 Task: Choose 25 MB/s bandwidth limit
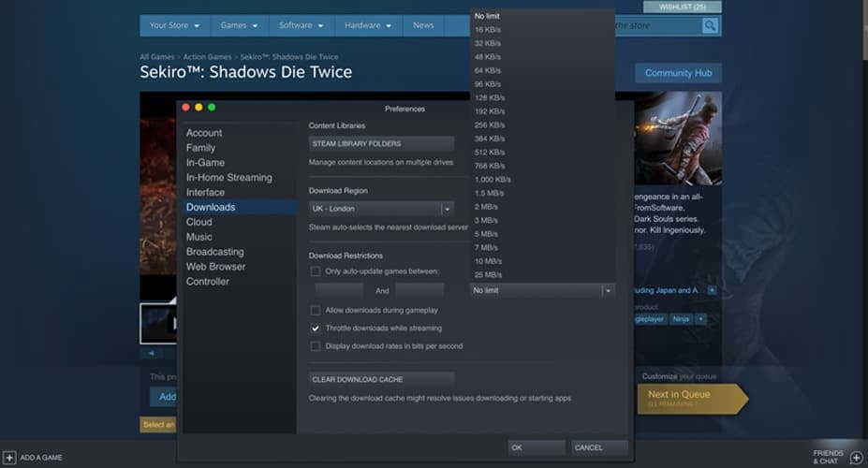(542, 275)
